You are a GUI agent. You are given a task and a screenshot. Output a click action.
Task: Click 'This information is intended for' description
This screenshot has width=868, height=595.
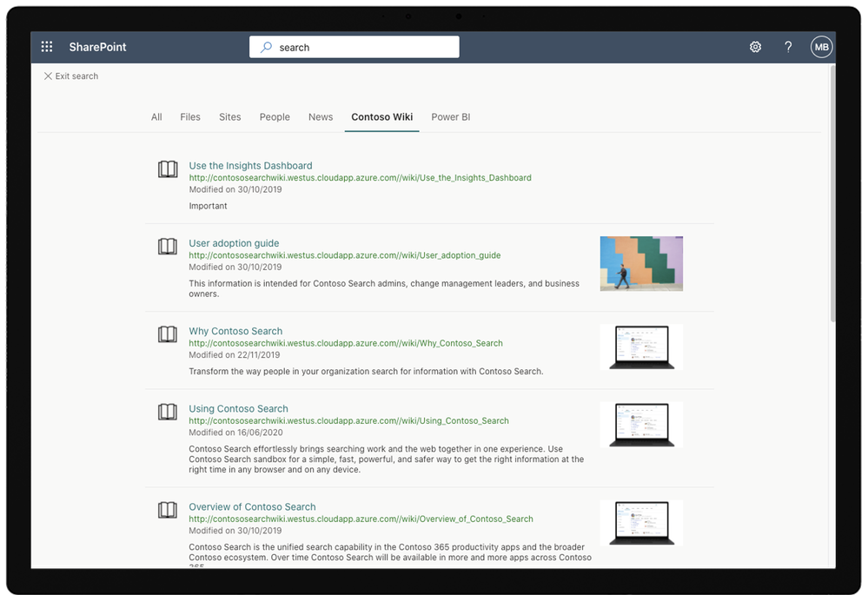coord(384,288)
